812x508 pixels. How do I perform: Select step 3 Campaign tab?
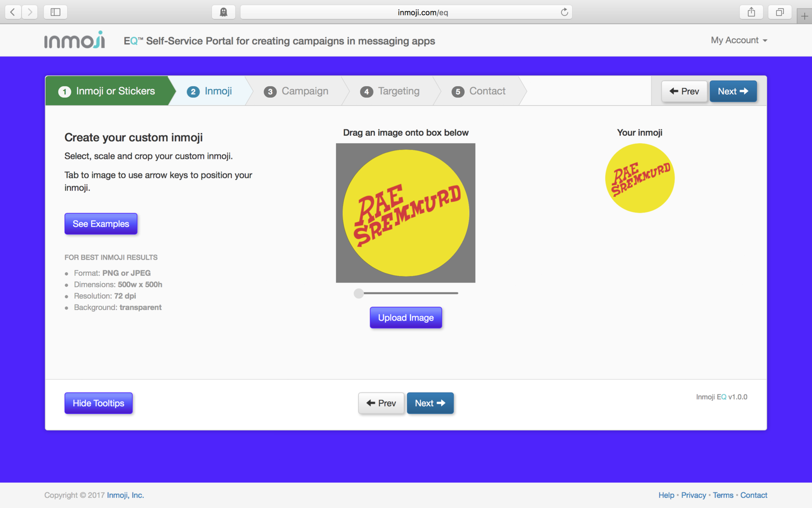(296, 91)
